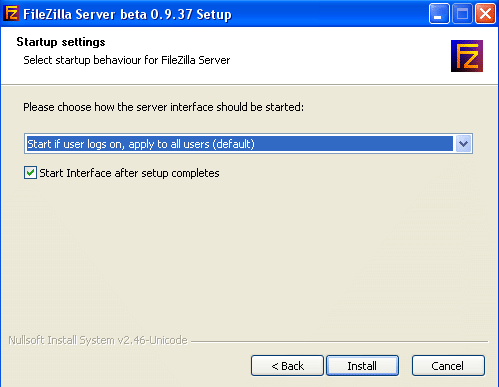Screen dimensions: 499x387
Task: Expand the startup behaviour dropdown arrow
Action: point(463,144)
